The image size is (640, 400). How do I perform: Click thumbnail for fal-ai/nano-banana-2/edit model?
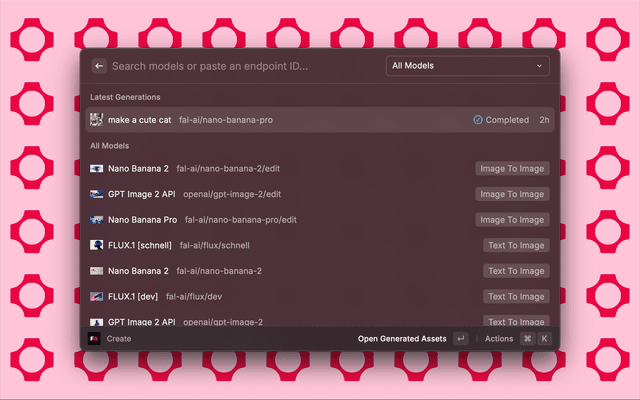[96, 169]
